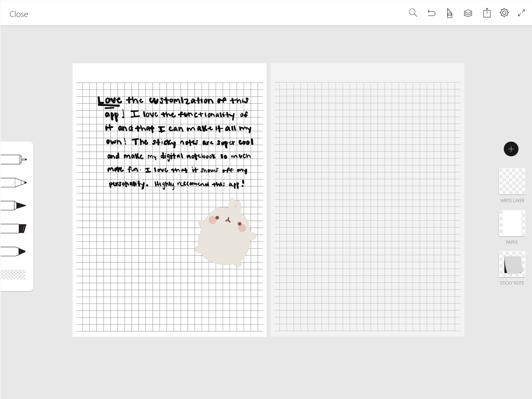Screen dimensions: 532x399
Task: Pick the transparent eraser swatch
Action: [x=13, y=275]
